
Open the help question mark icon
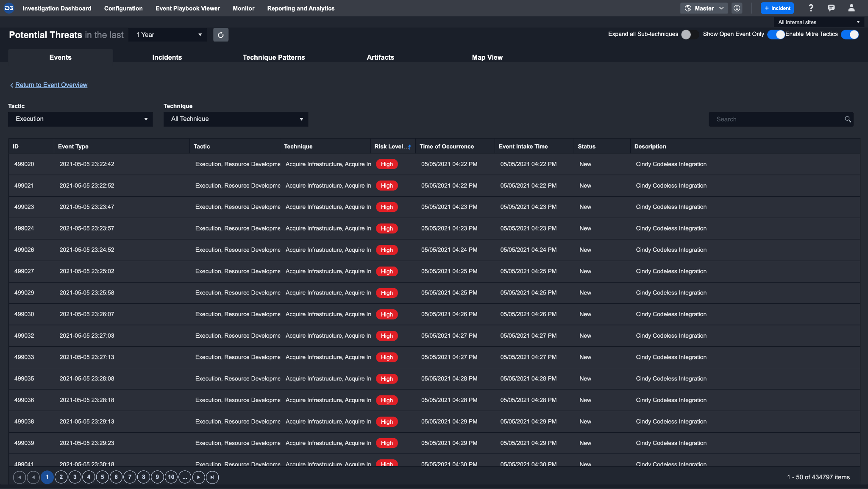(811, 8)
